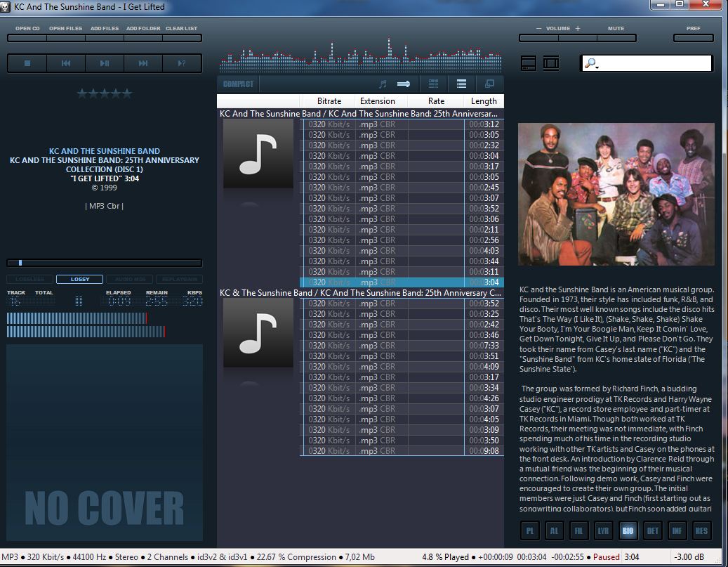Screen dimensions: 728x567
Task: Sort playlist by Bitrate column header
Action: pyautogui.click(x=329, y=101)
